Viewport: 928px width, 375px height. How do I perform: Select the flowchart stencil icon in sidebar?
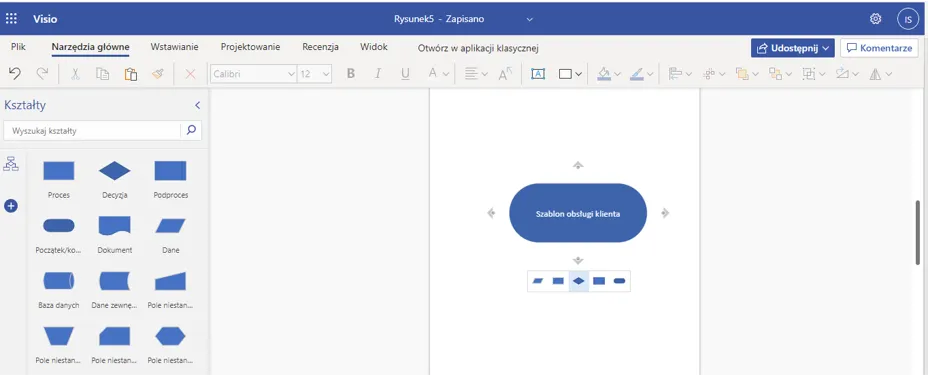[x=11, y=164]
